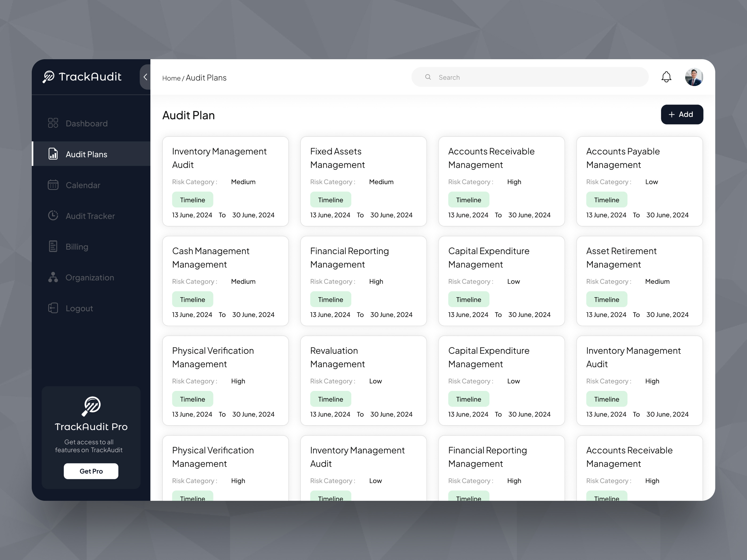Open the profile avatar menu
This screenshot has height=560, width=747.
[x=694, y=77]
